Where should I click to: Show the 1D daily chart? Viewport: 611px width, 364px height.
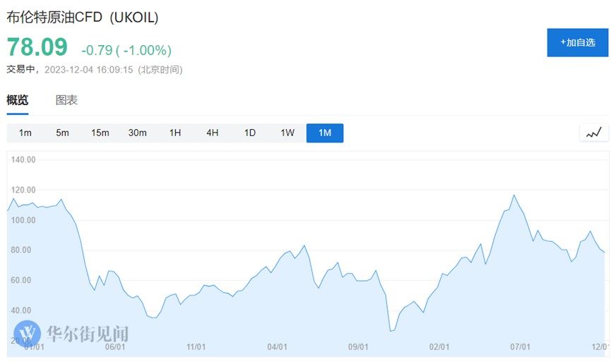(x=249, y=133)
